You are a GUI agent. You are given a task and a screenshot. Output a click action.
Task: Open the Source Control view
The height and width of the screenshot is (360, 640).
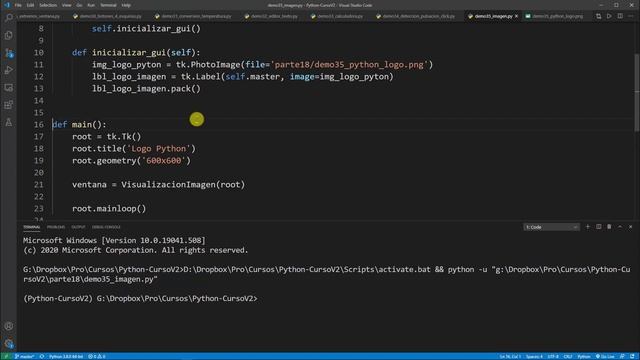coord(9,53)
